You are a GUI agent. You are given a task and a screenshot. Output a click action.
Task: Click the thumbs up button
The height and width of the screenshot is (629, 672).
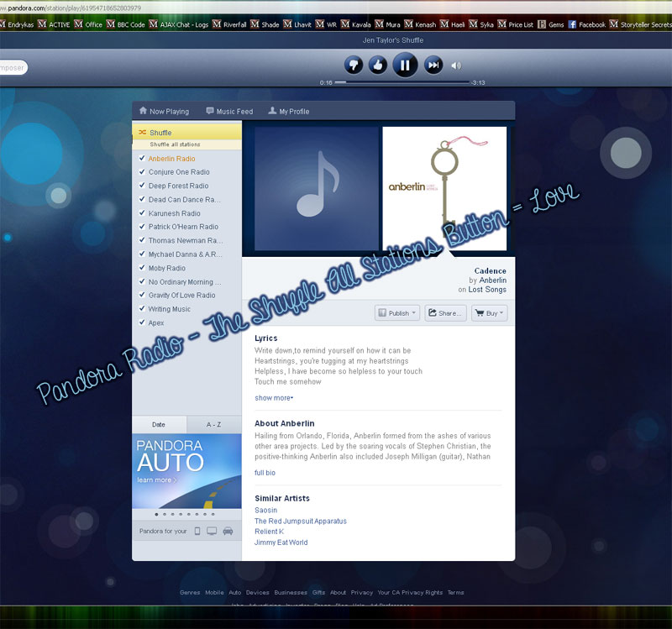[378, 66]
